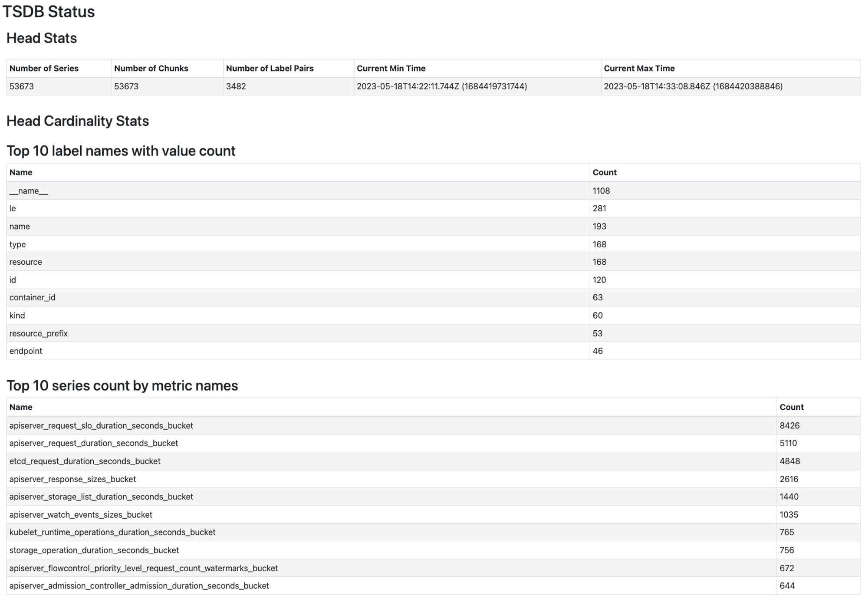Click the Current Max Time timestamp value

693,86
